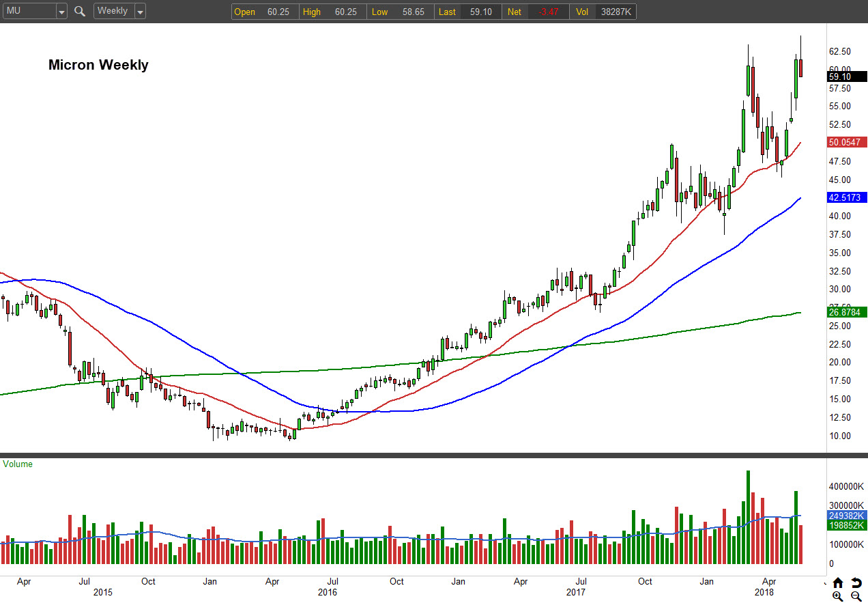868x603 pixels.
Task: Click the Last price value 59.10
Action: [482, 12]
